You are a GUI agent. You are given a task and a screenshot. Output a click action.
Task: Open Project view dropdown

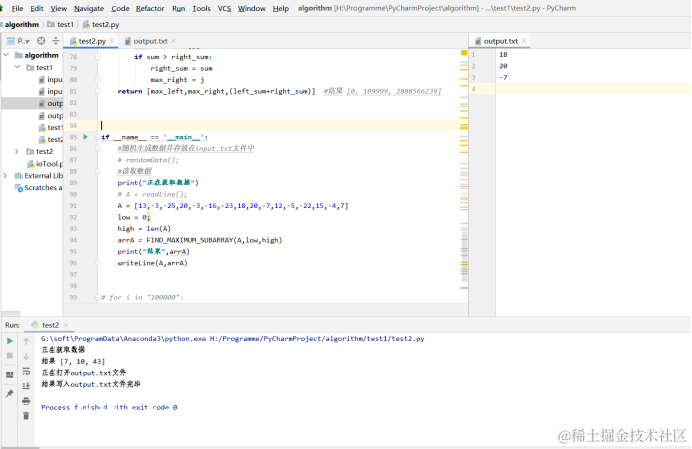19,41
